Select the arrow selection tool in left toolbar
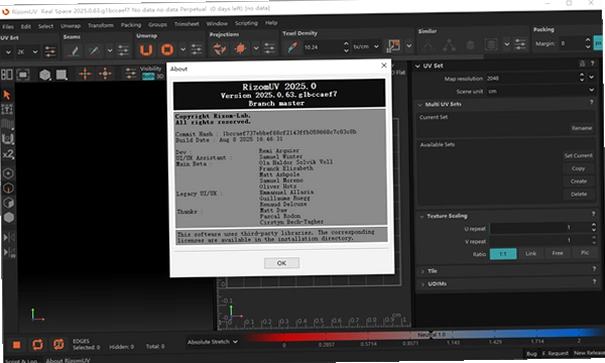Screen dimensions: 605x363 click(x=7, y=95)
